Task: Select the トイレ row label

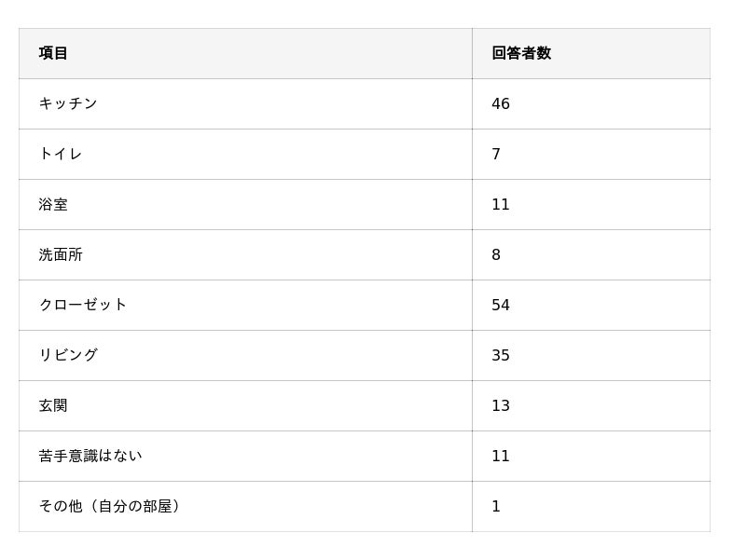Action: pos(61,154)
